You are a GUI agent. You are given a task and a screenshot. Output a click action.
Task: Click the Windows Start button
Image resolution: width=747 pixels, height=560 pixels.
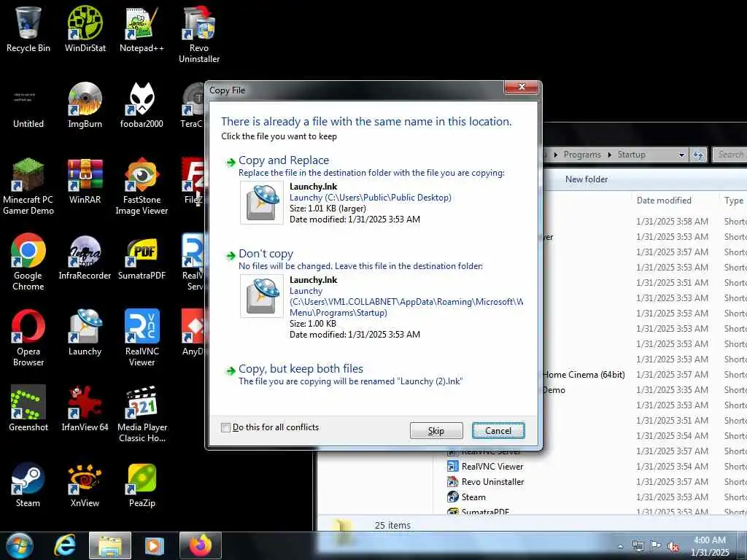click(x=20, y=545)
